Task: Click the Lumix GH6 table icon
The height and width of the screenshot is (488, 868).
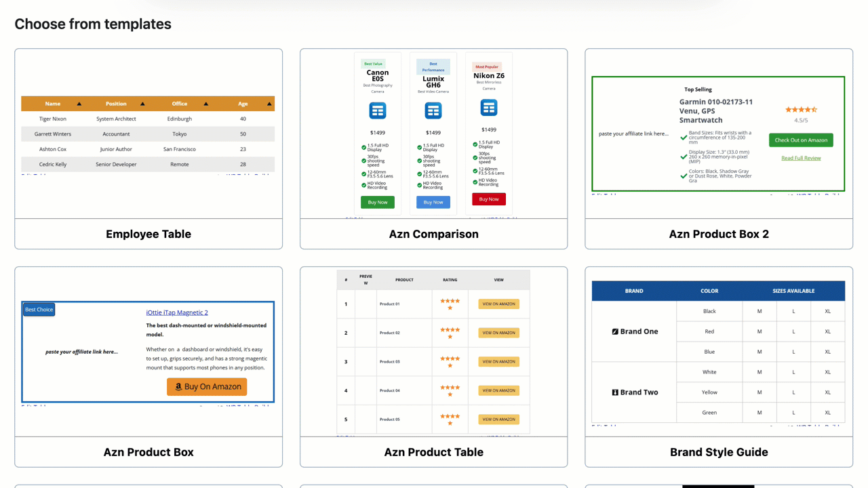Action: 433,110
